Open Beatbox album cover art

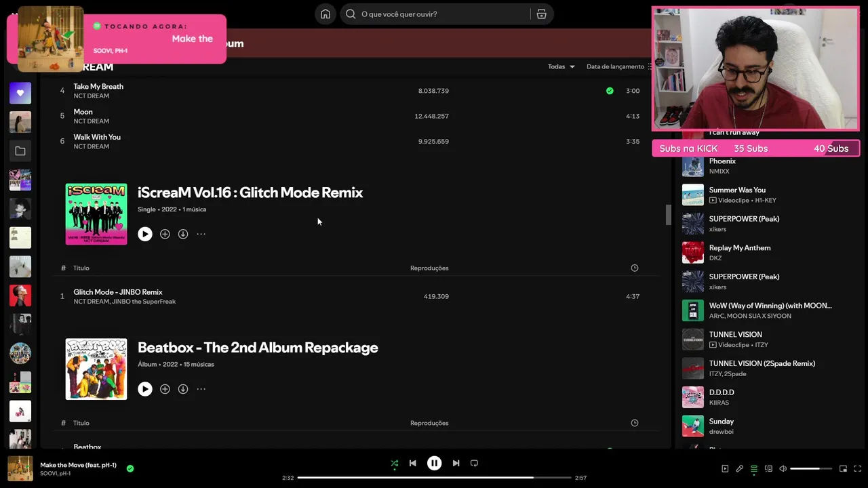pyautogui.click(x=96, y=369)
